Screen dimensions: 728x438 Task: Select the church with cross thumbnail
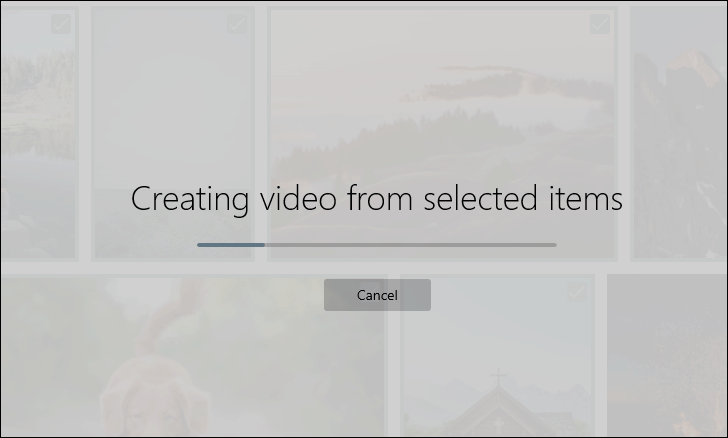click(497, 356)
